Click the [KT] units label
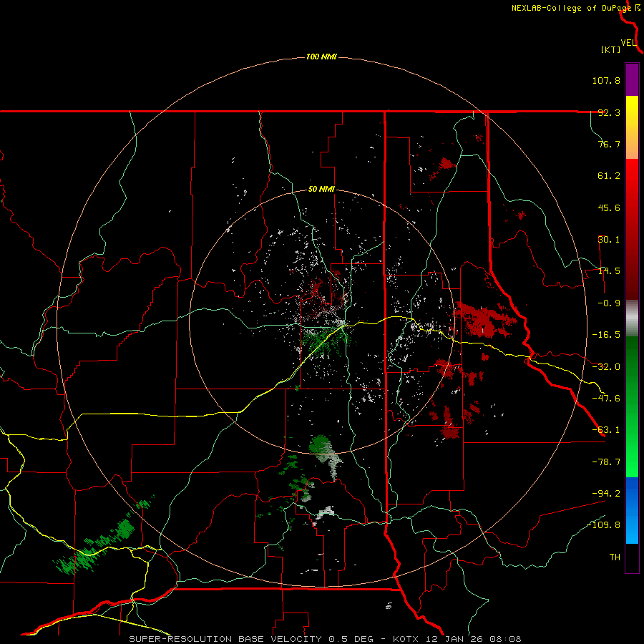The height and width of the screenshot is (644, 644). pos(610,49)
